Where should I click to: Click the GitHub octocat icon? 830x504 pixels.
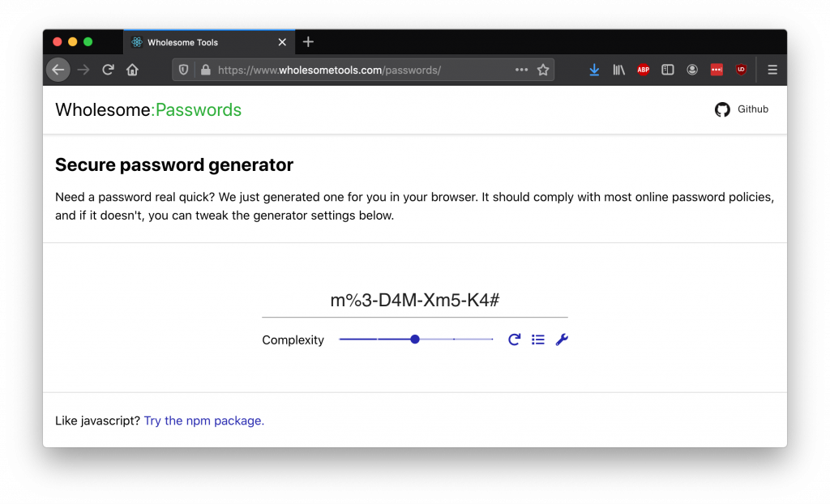(x=722, y=109)
